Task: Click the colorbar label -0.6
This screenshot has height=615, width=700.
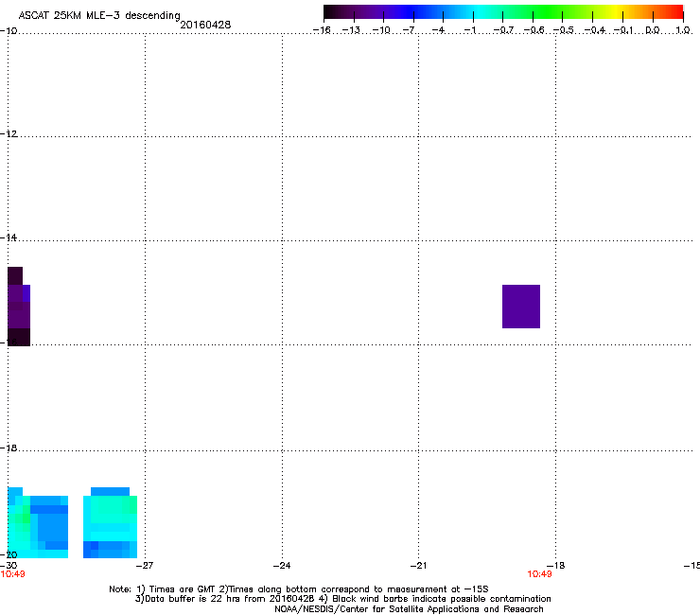Action: click(534, 30)
